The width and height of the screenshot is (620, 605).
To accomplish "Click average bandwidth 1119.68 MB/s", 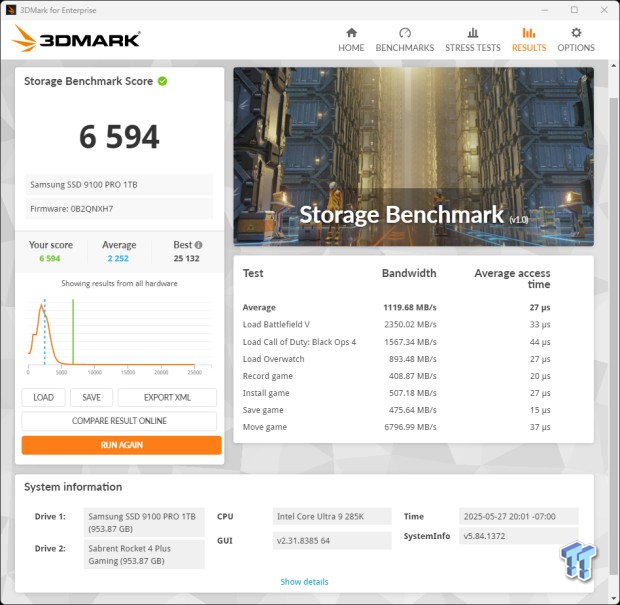I will 410,308.
